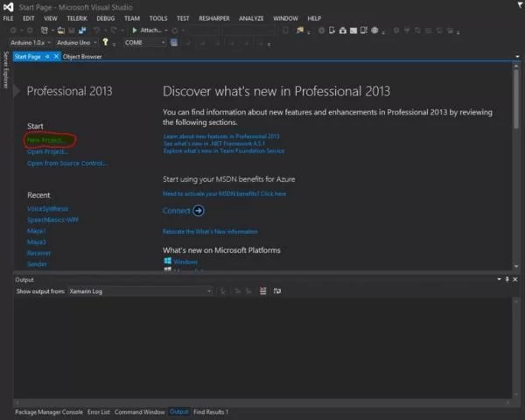Click the New Project link

pos(48,140)
